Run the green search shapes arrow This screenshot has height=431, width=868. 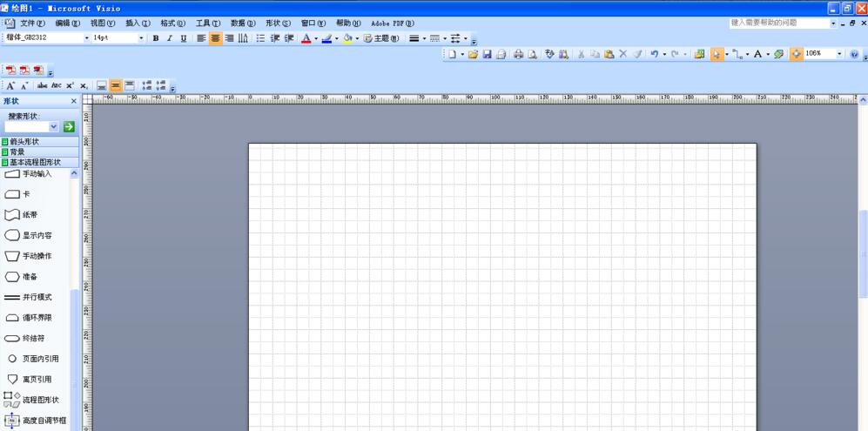click(x=69, y=127)
